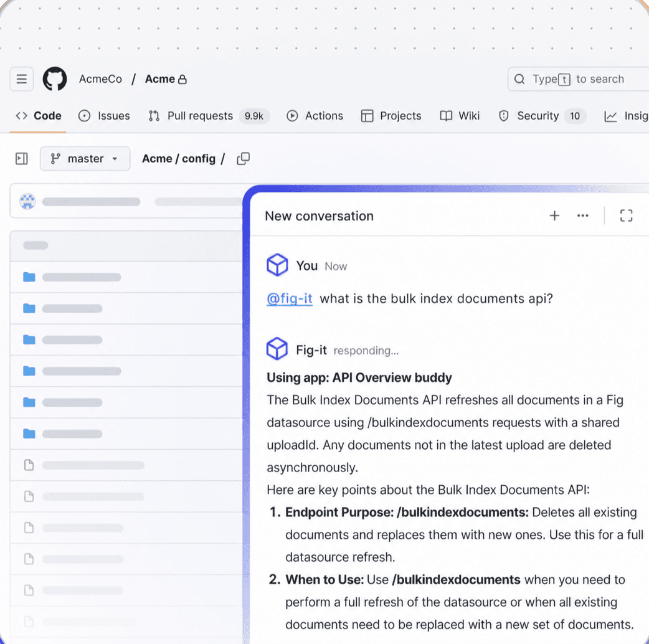The image size is (649, 644).
Task: Click 'Endpoint Purpose: /bulkindexdocuments:' text
Action: pyautogui.click(x=407, y=513)
